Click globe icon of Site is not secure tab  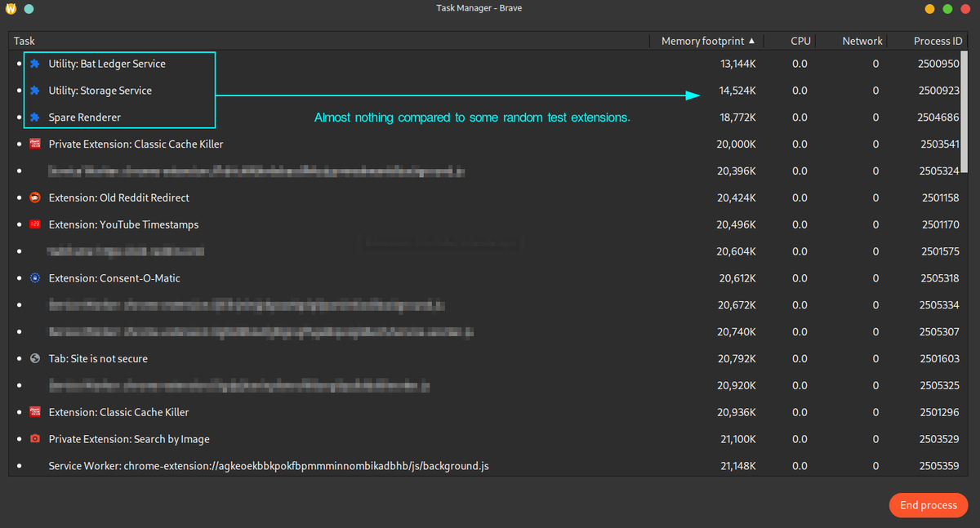[34, 358]
